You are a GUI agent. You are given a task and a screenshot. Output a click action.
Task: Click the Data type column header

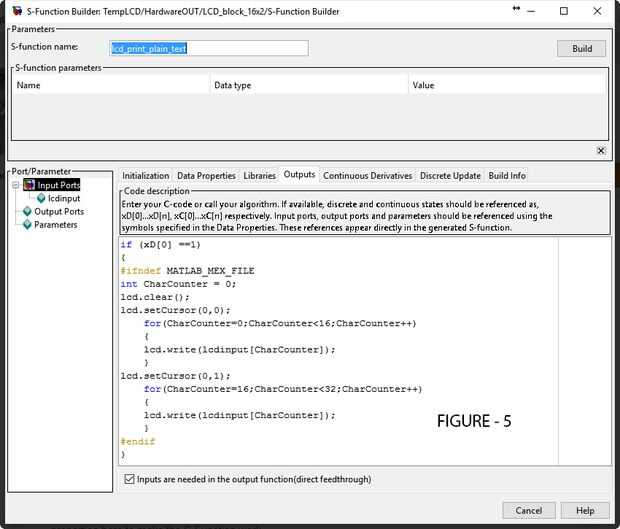click(309, 85)
